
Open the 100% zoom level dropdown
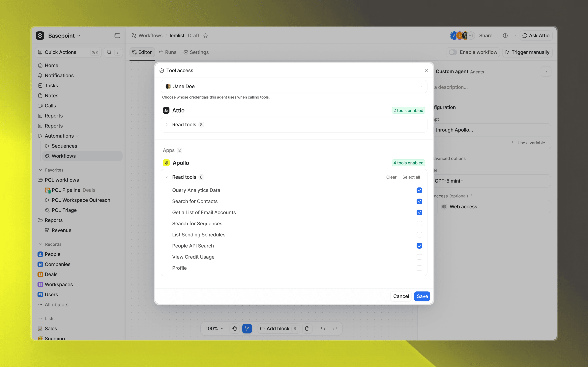[215, 328]
